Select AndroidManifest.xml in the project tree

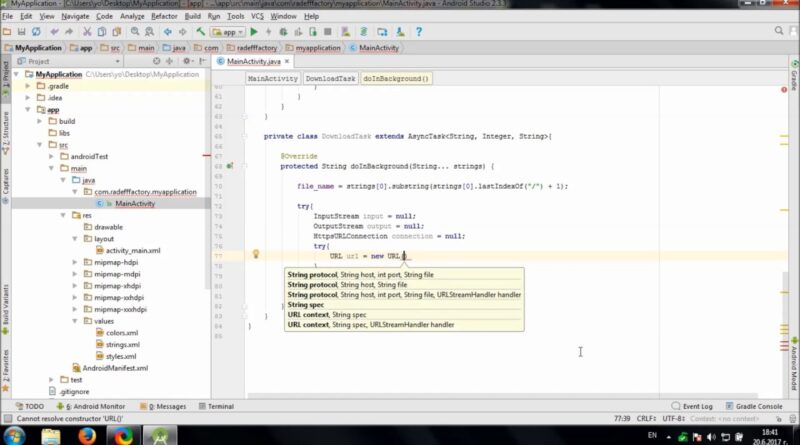click(x=115, y=368)
